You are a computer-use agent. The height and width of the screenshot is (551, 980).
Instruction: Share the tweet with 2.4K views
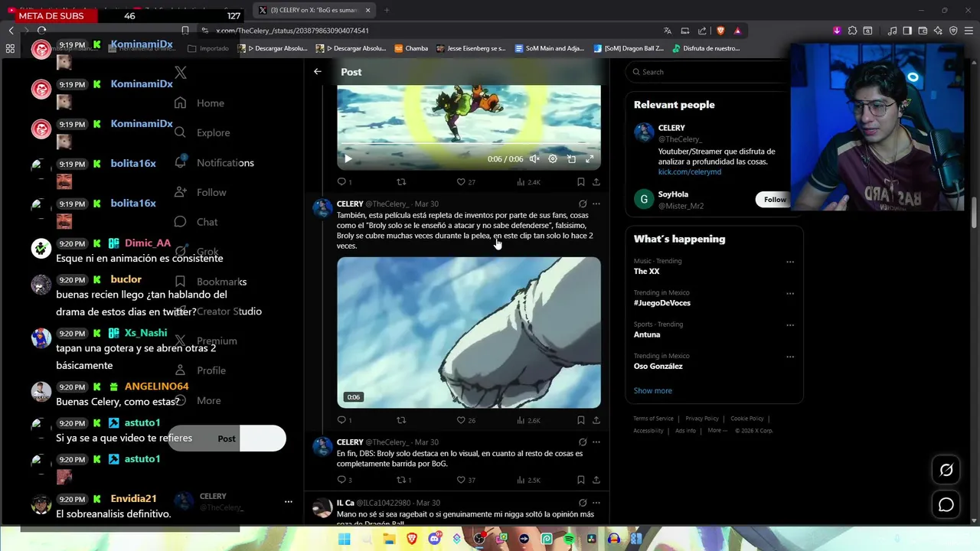(x=596, y=181)
